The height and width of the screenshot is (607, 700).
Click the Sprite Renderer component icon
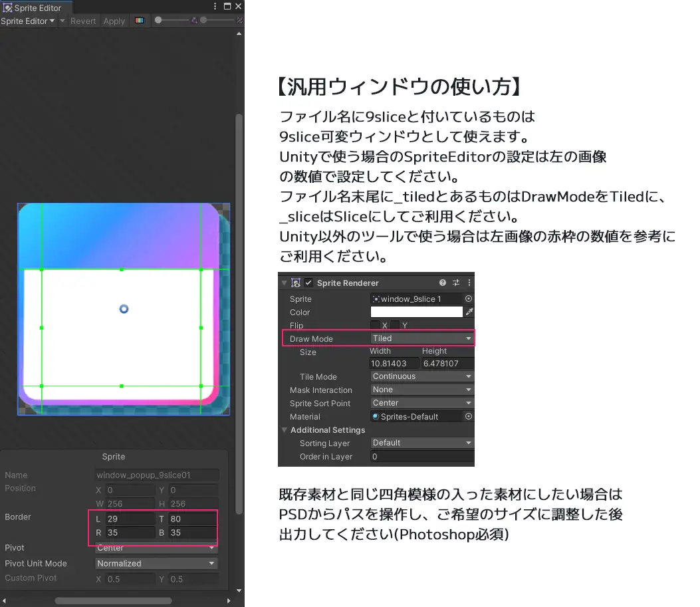(x=296, y=283)
